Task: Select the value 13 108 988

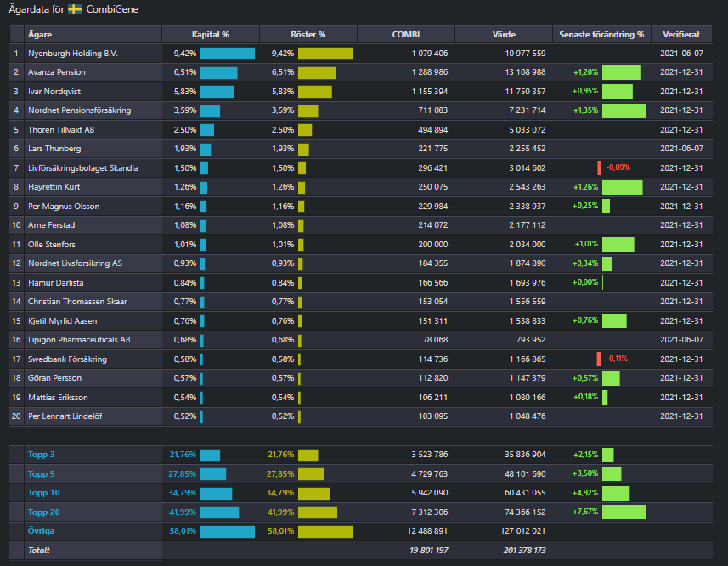Action: (525, 72)
